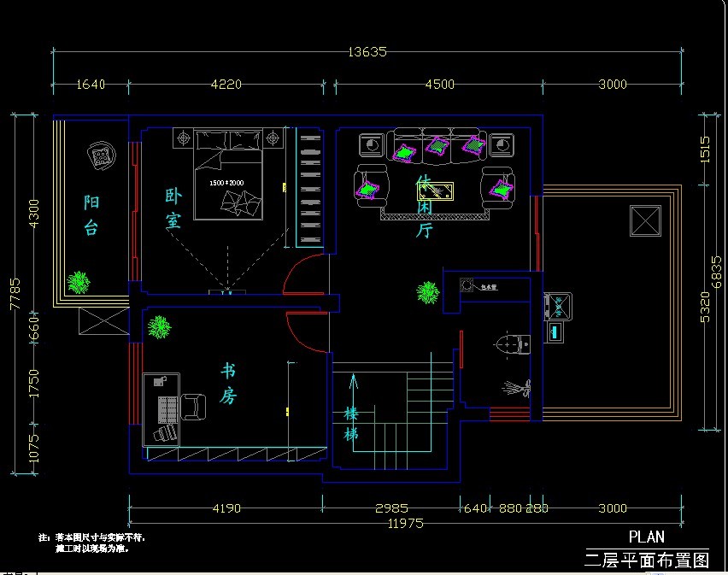Select the round chair on the balcony
The width and height of the screenshot is (728, 575).
pyautogui.click(x=102, y=156)
